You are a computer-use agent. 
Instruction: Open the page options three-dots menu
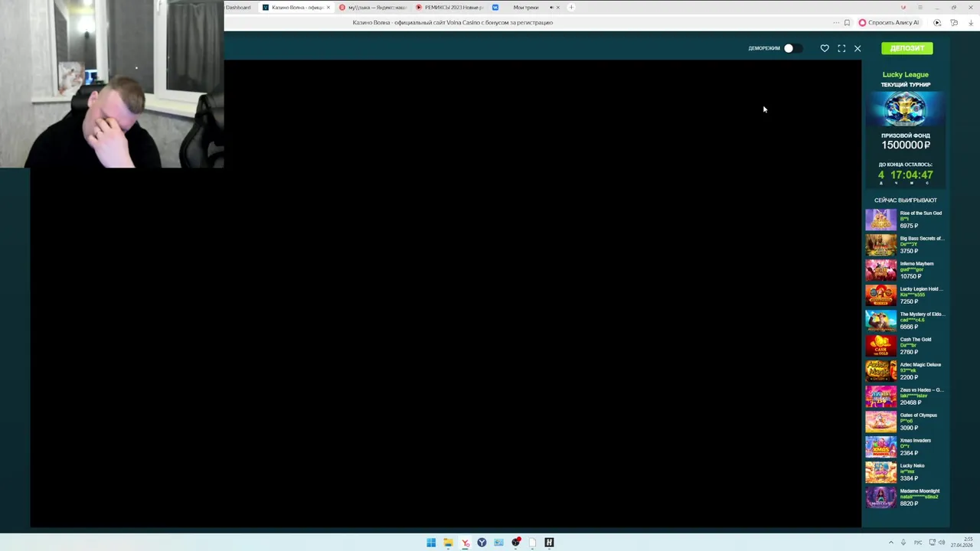pos(835,23)
